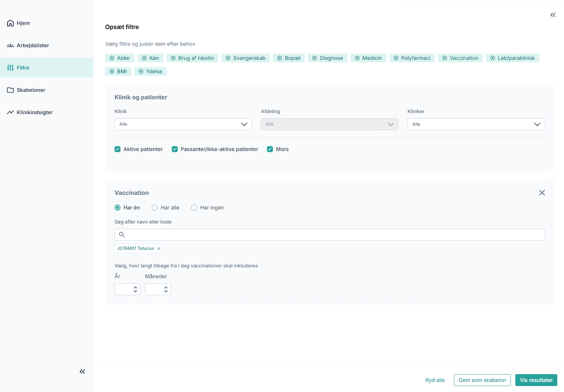The image size is (564, 392).
Task: Click Vis resultater button
Action: pyautogui.click(x=536, y=380)
